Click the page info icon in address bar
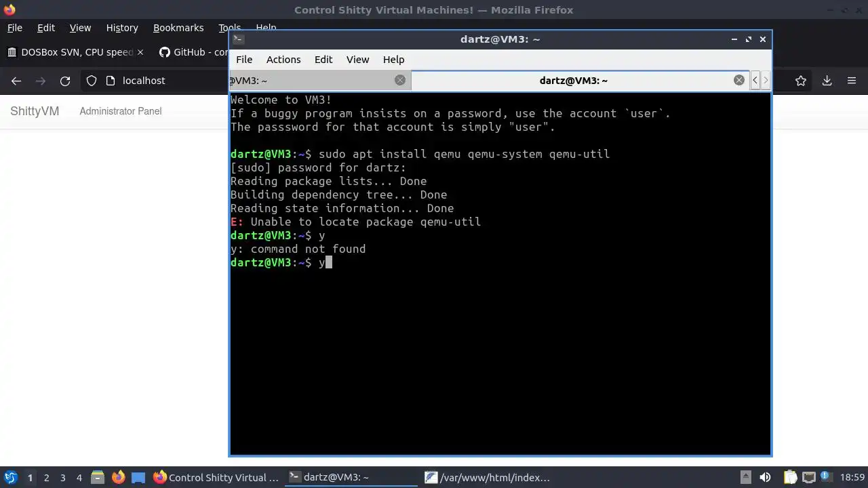Image resolution: width=868 pixels, height=488 pixels. click(111, 81)
